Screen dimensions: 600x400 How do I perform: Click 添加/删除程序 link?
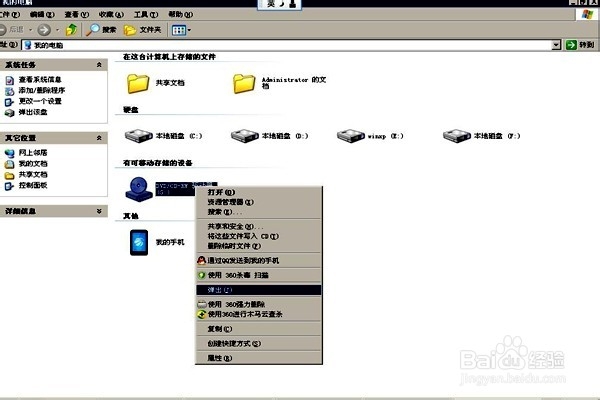tap(42, 90)
